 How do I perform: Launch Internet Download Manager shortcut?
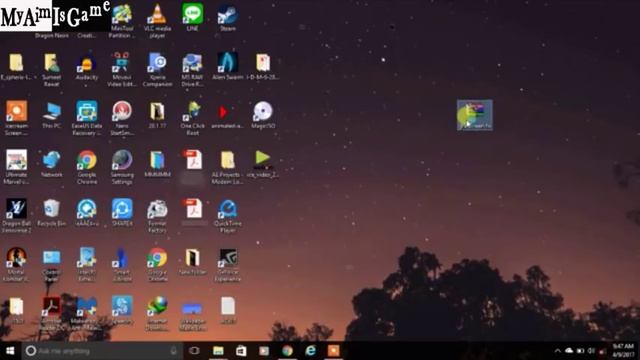click(x=157, y=313)
